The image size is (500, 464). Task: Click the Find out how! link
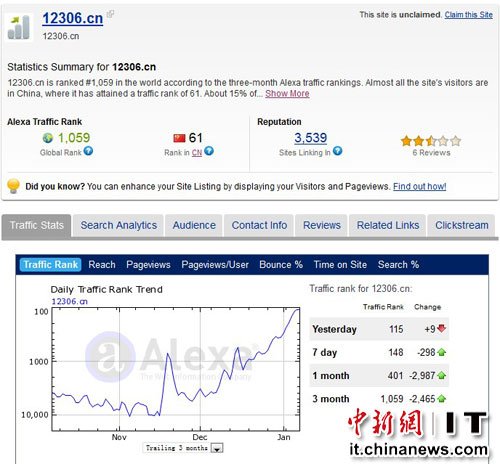[x=419, y=186]
